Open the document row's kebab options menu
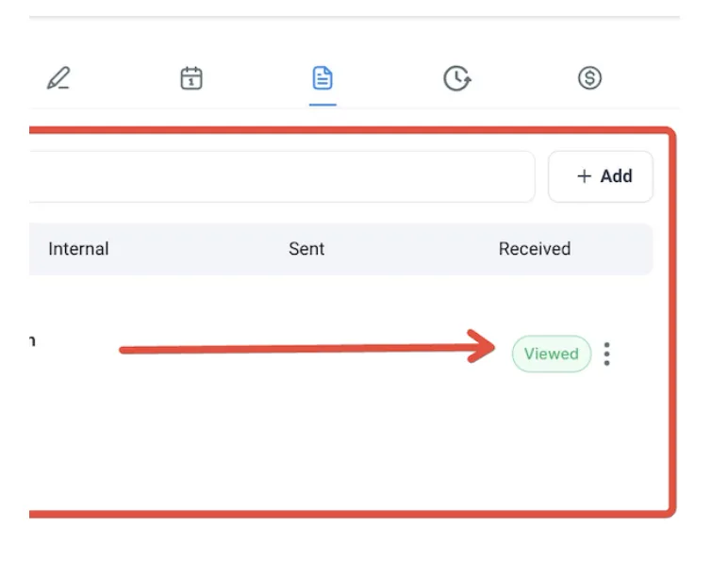Viewport: 728px width, 562px height. pos(606,355)
